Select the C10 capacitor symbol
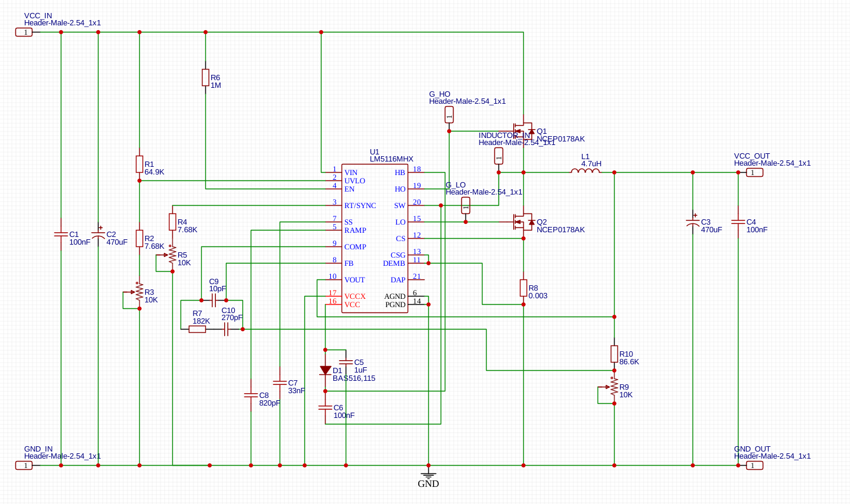The width and height of the screenshot is (850, 504). click(226, 329)
